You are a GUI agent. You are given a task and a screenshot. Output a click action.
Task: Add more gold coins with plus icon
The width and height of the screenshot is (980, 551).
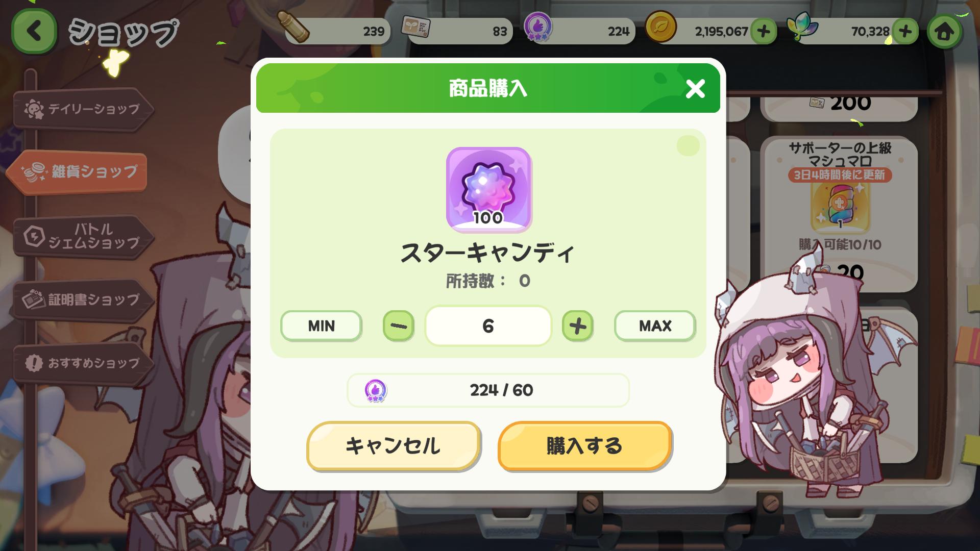point(764,32)
